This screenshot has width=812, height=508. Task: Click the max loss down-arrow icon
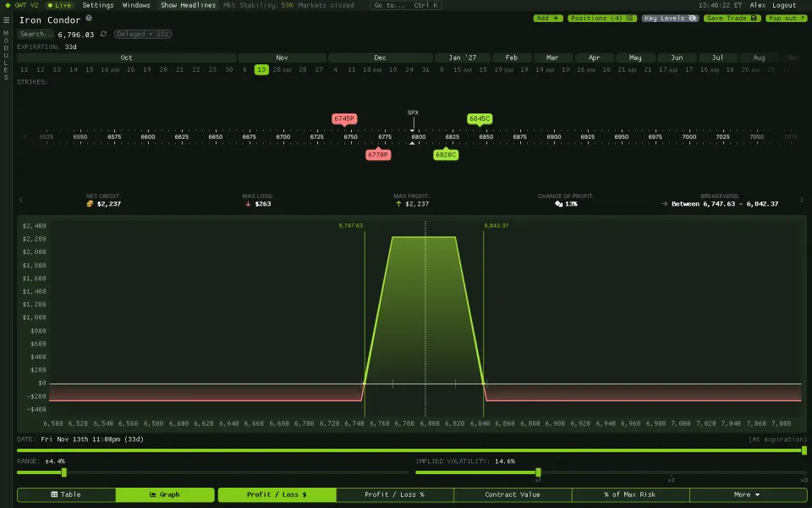[x=248, y=204]
